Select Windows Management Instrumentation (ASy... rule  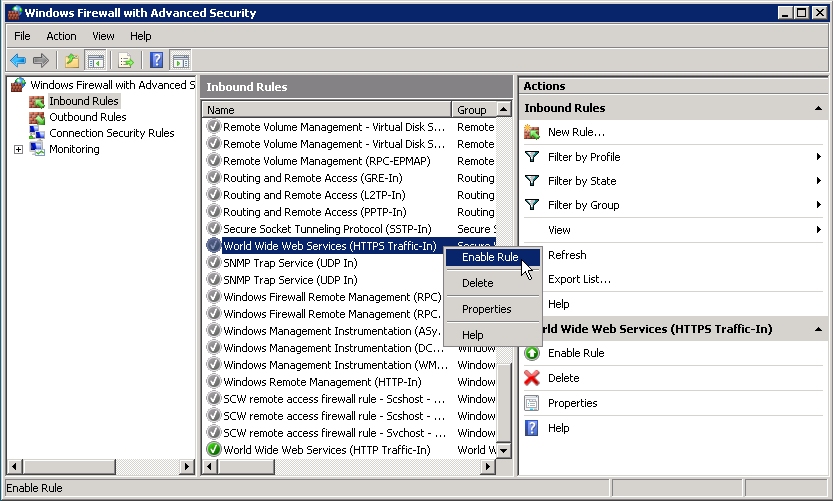[332, 331]
